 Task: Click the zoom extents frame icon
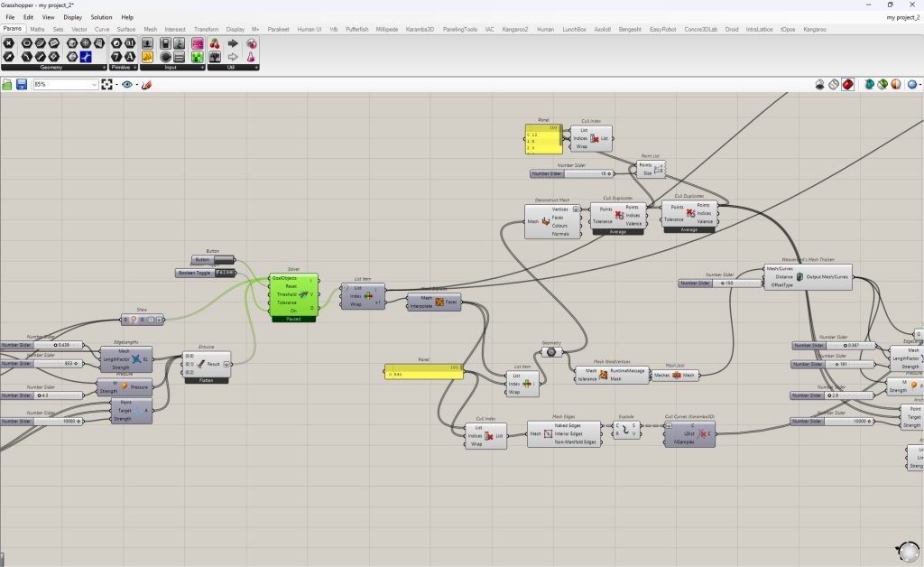pyautogui.click(x=106, y=84)
